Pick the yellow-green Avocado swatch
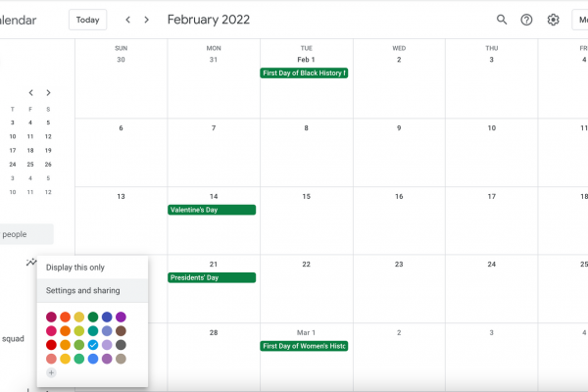This screenshot has width=588, height=392. pos(79,331)
